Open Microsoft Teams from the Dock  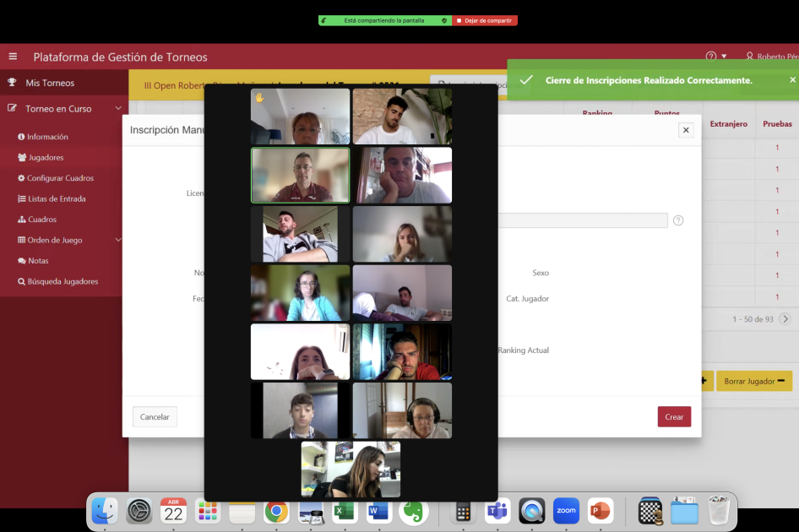497,511
